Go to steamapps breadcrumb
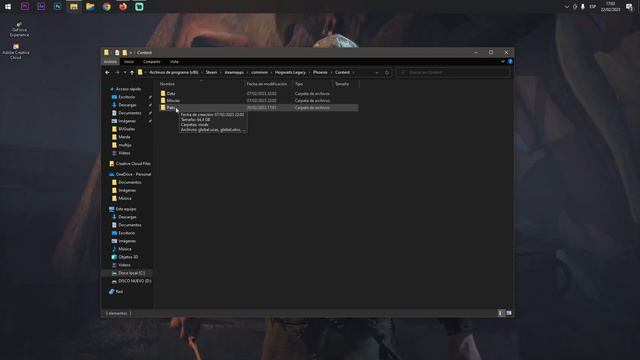The image size is (640, 360). pyautogui.click(x=234, y=72)
